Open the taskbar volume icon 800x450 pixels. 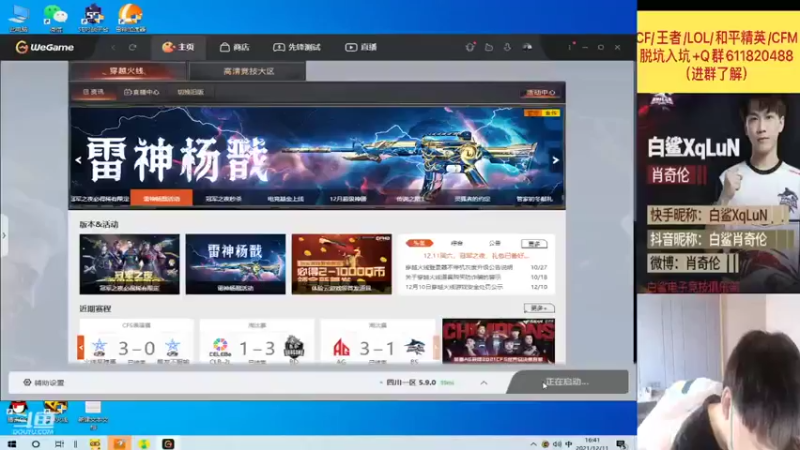point(557,444)
